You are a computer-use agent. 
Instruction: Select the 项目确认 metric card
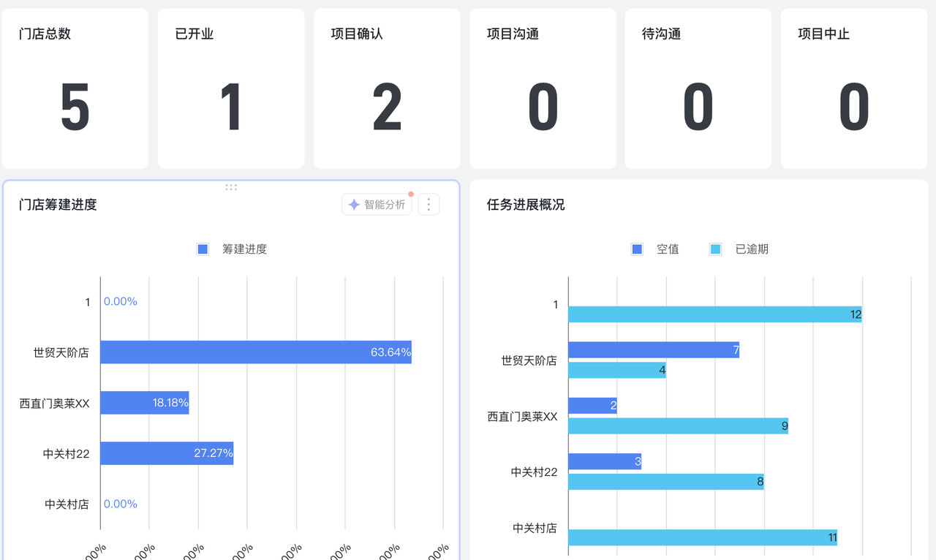click(387, 88)
